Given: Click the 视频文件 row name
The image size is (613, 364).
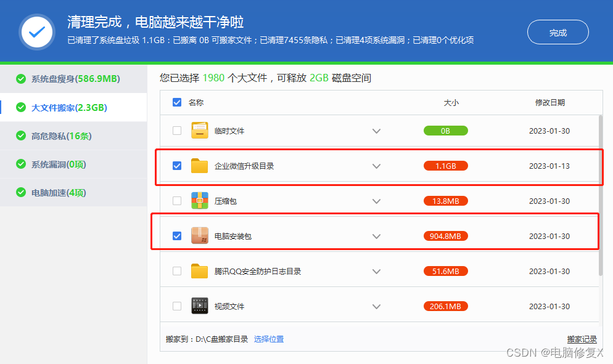Looking at the screenshot, I should coord(229,307).
